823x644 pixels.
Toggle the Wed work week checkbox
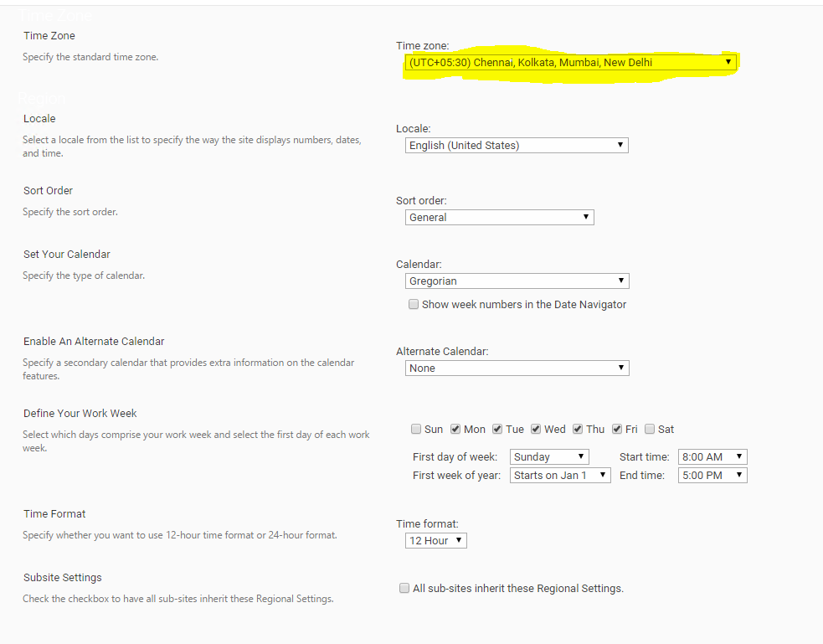(x=536, y=429)
